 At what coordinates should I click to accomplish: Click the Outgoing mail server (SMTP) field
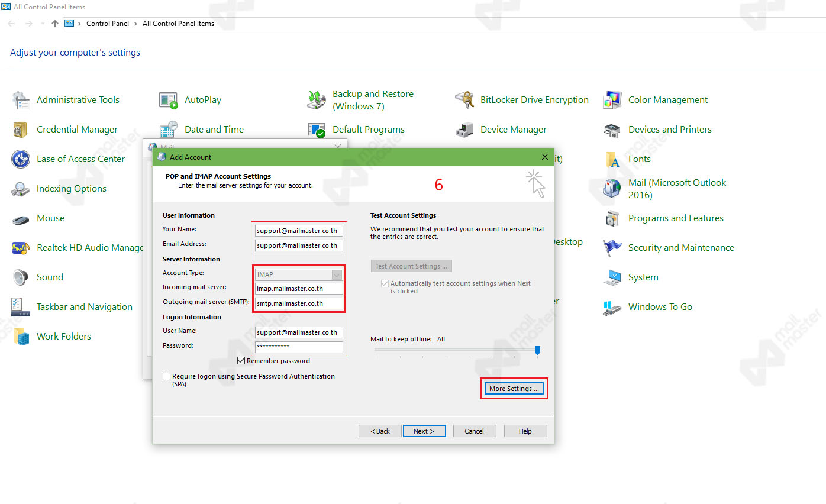point(298,303)
